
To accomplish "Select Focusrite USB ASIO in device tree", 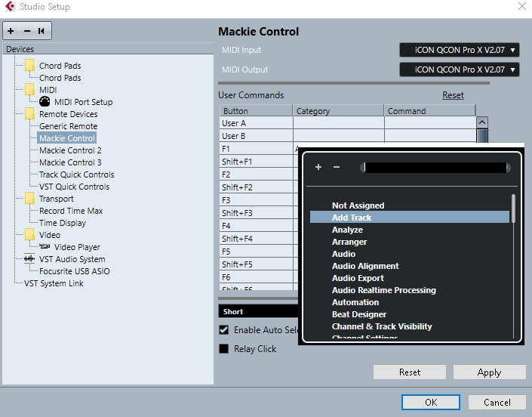I will coord(74,271).
